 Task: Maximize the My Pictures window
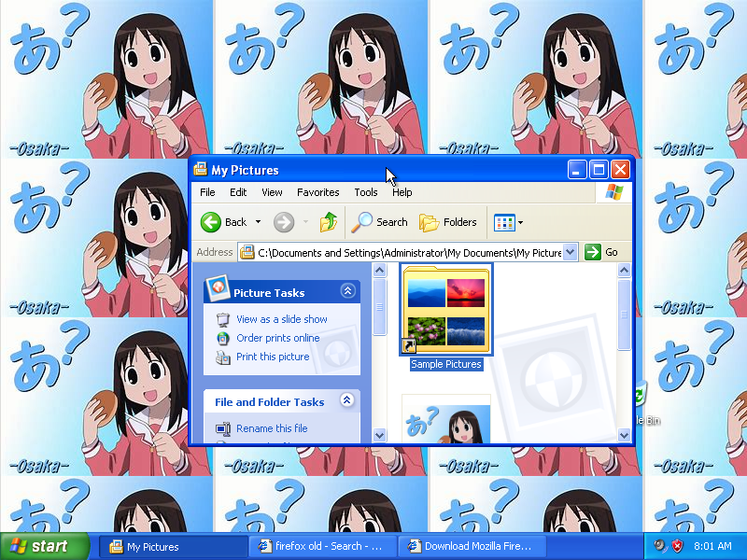(x=599, y=170)
